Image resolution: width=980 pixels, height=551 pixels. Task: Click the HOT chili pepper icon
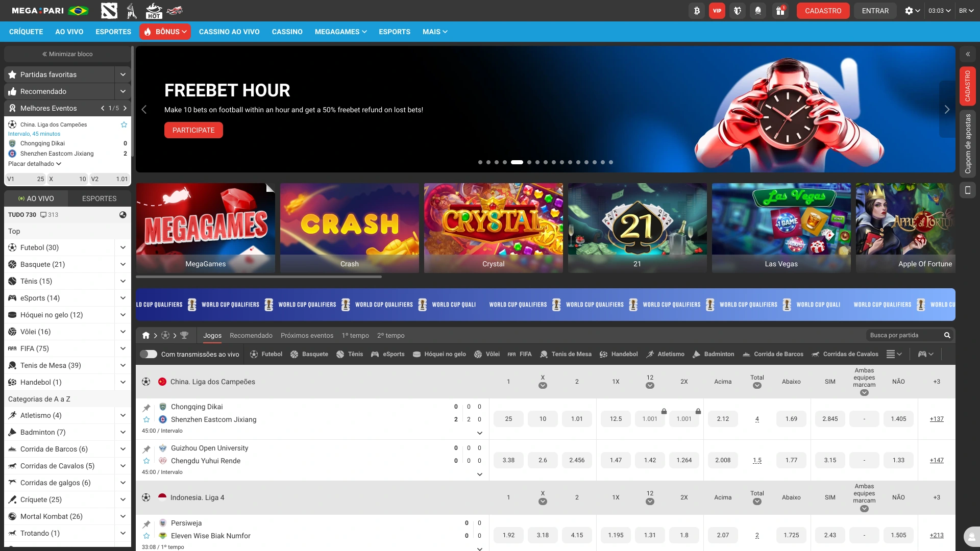tap(152, 10)
